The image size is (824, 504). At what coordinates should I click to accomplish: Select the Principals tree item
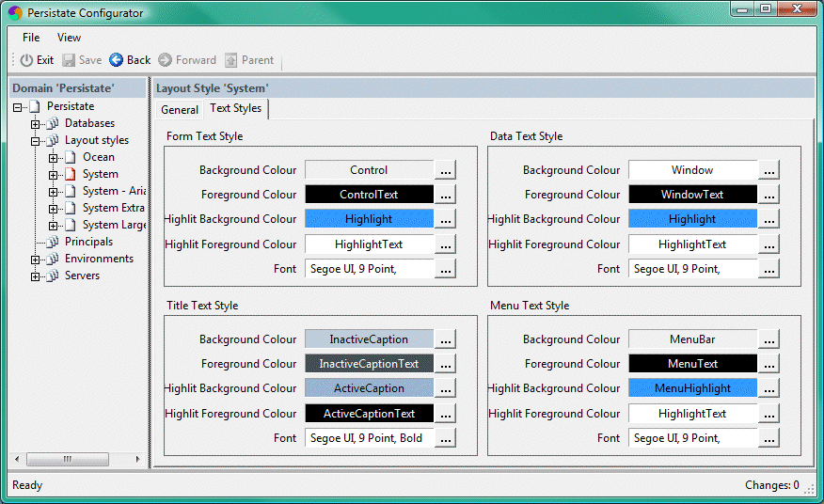coord(88,242)
